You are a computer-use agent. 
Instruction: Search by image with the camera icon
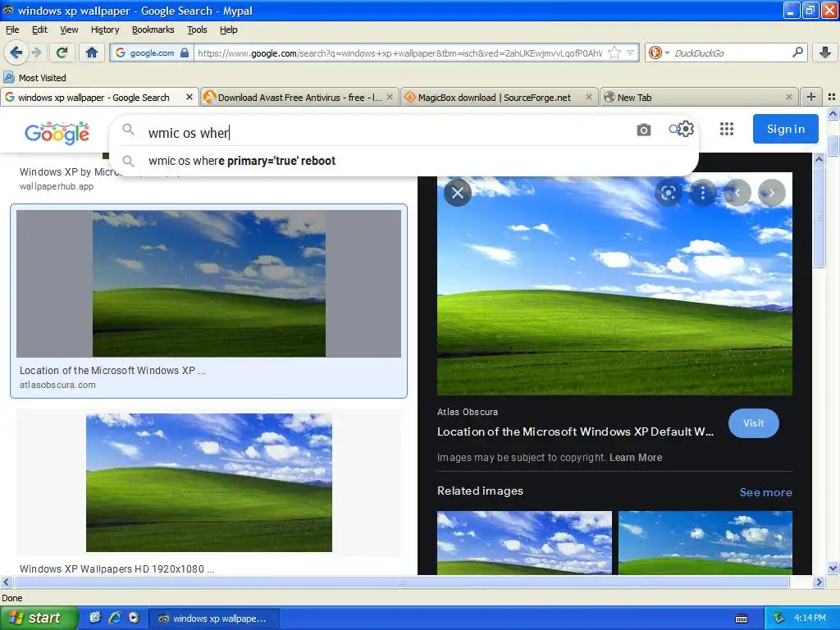click(x=643, y=130)
